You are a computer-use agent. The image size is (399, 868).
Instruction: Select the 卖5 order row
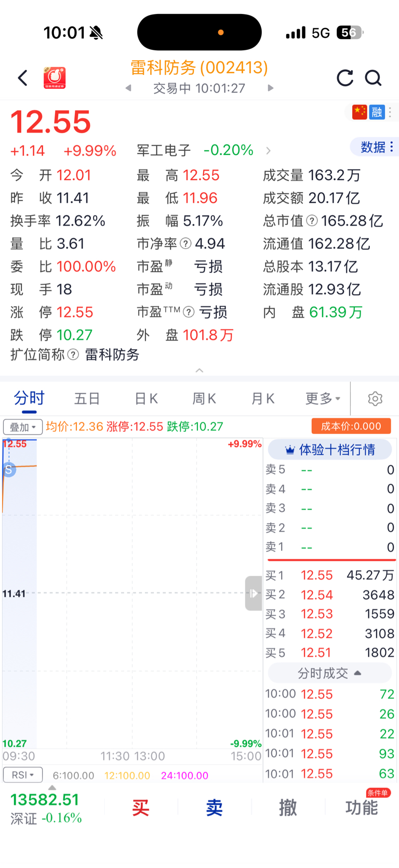330,470
